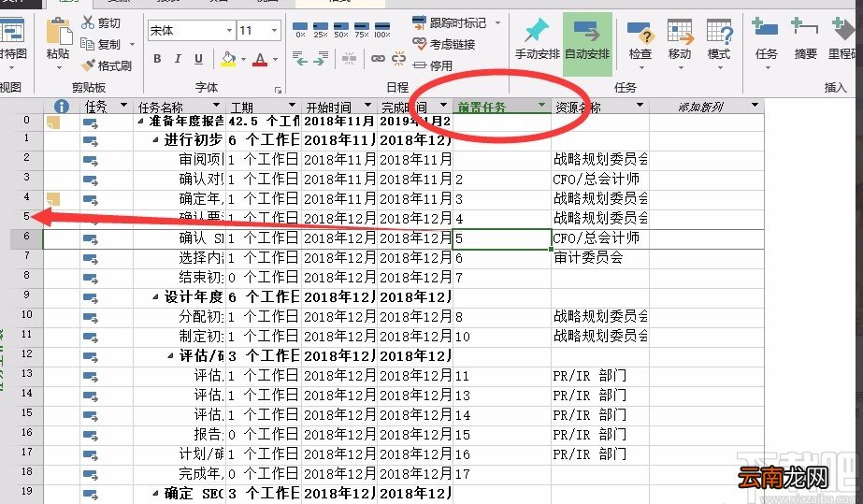Open the font dialog launcher in 字体 group
Screen dimensions: 863x504
point(278,90)
